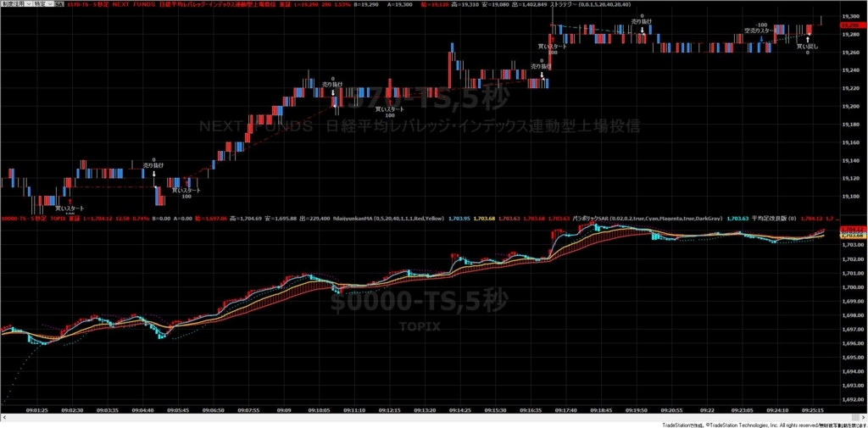Image resolution: width=868 pixels, height=428 pixels.
Task: Click the 09:01:25 time label
Action: pos(36,411)
